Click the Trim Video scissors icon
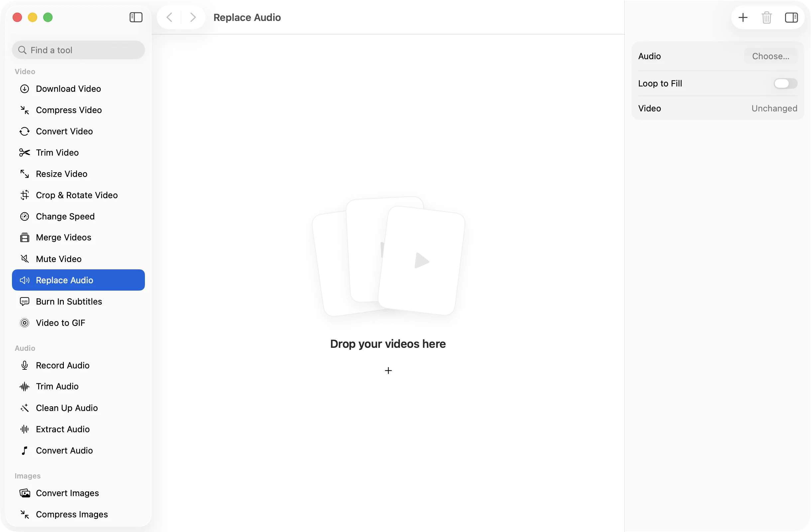The width and height of the screenshot is (811, 532). point(25,152)
